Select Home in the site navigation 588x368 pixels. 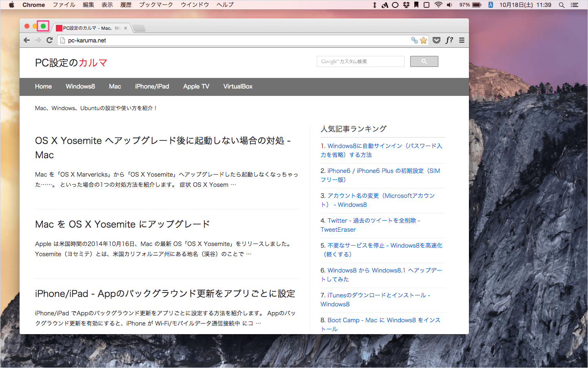[43, 86]
